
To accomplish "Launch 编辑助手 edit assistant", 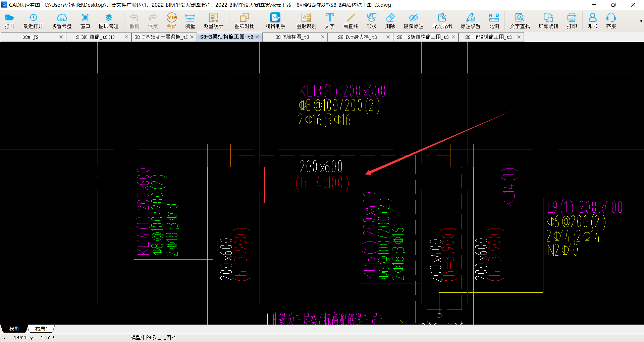I will pos(275,21).
